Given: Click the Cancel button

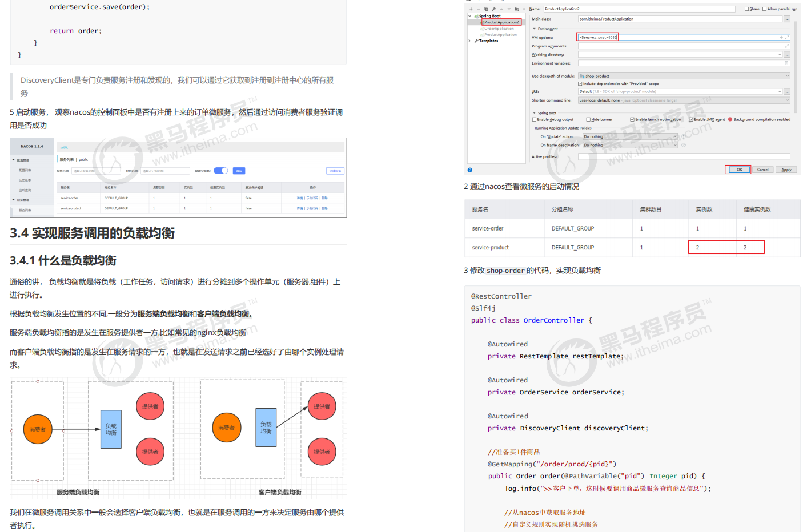Looking at the screenshot, I should coord(762,170).
